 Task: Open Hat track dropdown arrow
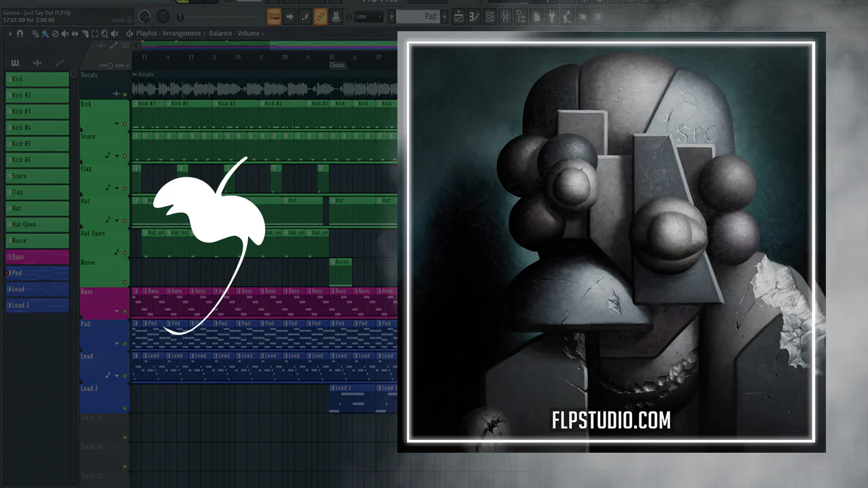pyautogui.click(x=117, y=220)
